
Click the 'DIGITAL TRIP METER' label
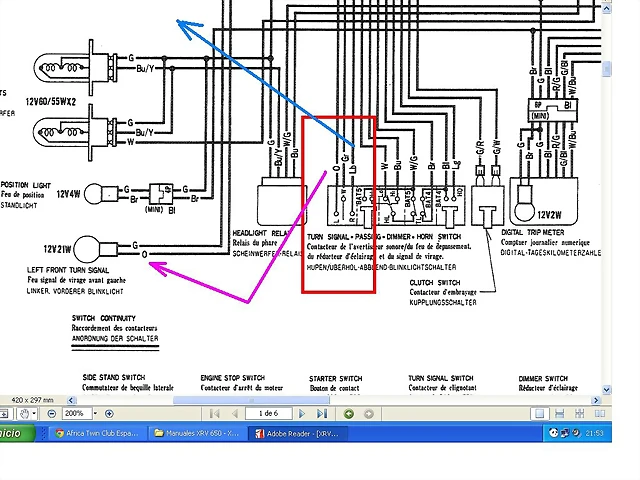(533, 232)
